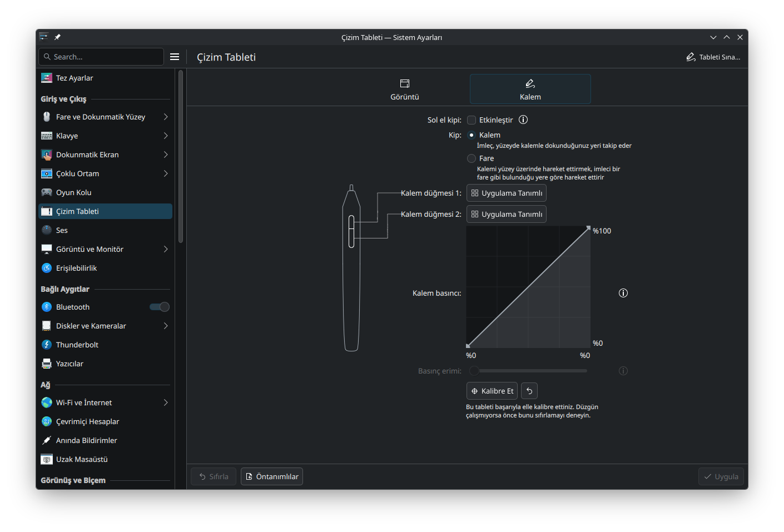Open the Thunderbolt settings page
784x532 pixels.
(106, 345)
